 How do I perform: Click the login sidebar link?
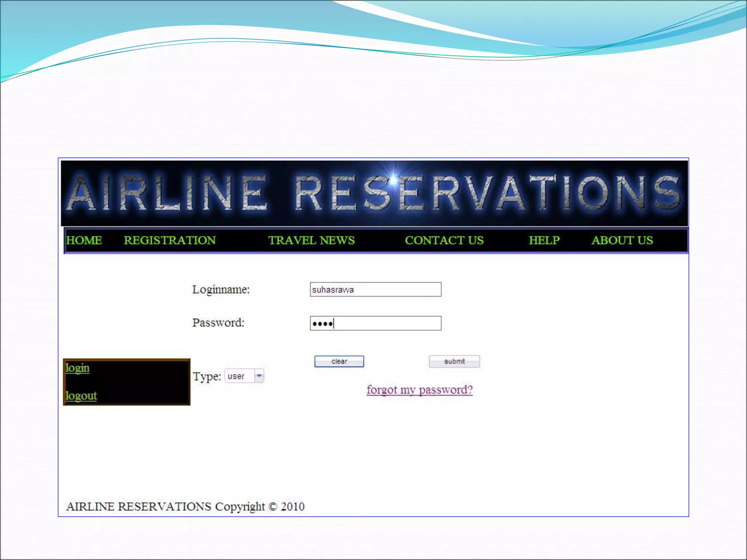77,368
